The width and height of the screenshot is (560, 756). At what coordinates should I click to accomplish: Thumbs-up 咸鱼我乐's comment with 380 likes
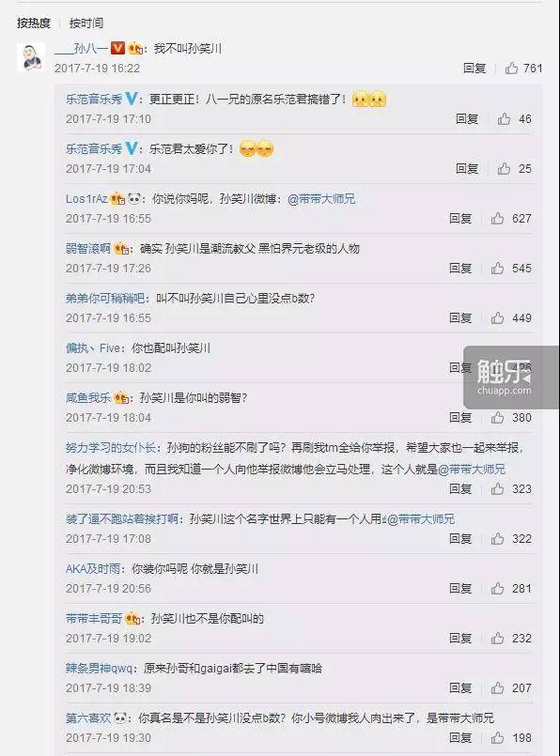[497, 418]
